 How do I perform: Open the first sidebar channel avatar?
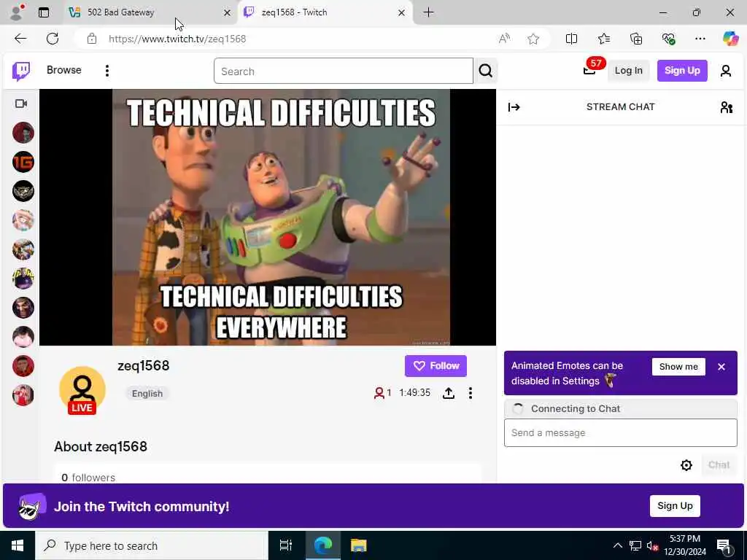coord(23,133)
